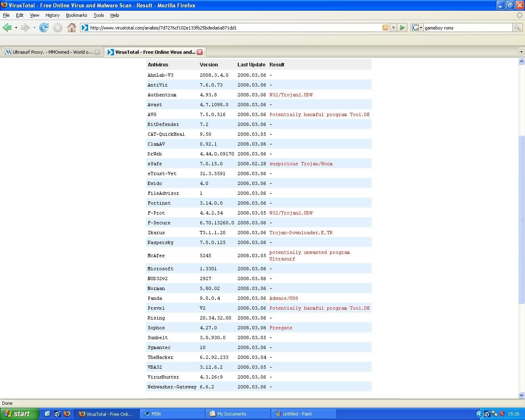Open the Help menu
The width and height of the screenshot is (525, 420).
pyautogui.click(x=115, y=15)
